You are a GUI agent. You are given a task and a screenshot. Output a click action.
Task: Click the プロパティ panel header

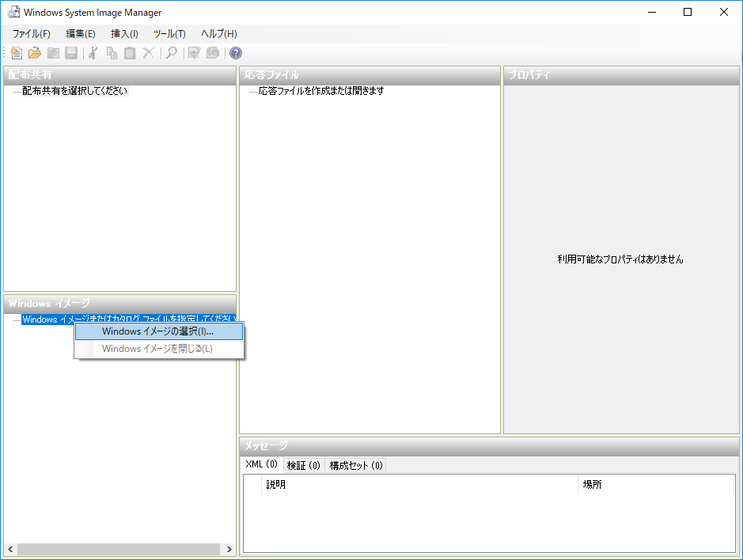[x=621, y=75]
